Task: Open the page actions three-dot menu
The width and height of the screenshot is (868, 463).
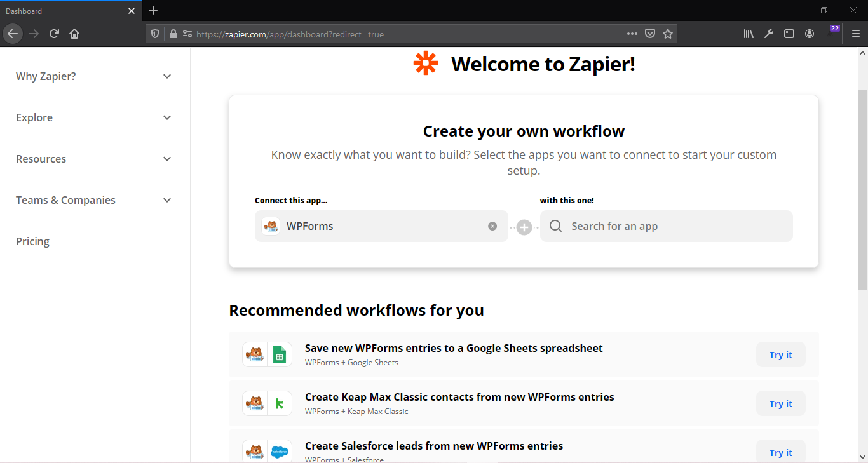Action: pyautogui.click(x=632, y=34)
